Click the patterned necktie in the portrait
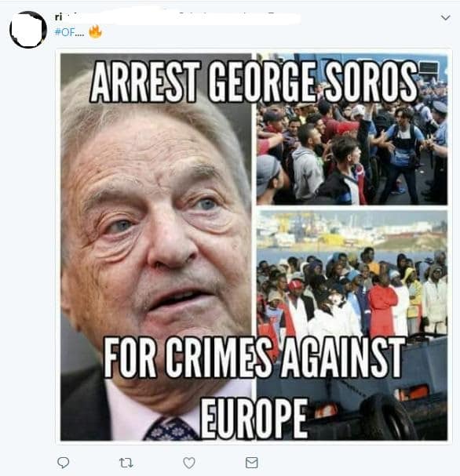The image size is (460, 476). pos(170,429)
